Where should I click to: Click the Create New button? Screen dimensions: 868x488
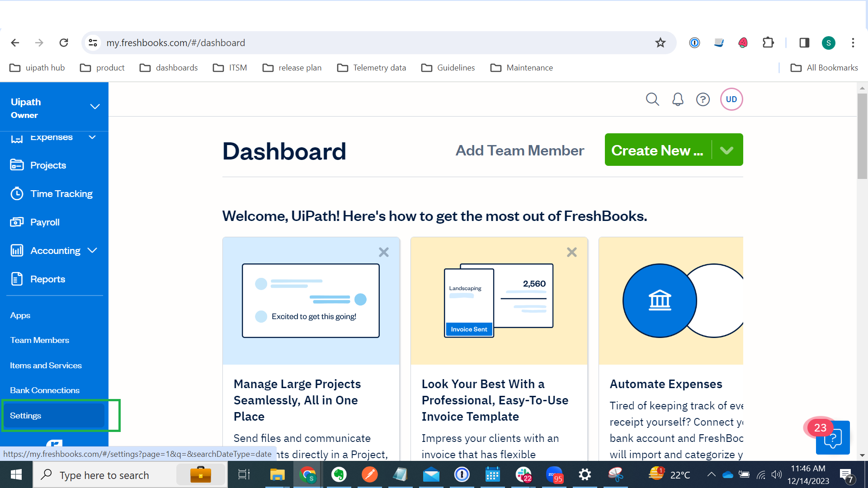(658, 150)
